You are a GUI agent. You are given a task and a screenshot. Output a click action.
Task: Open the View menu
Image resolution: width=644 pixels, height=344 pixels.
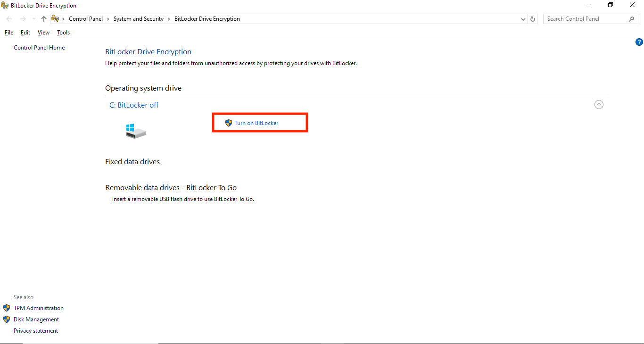pos(43,33)
